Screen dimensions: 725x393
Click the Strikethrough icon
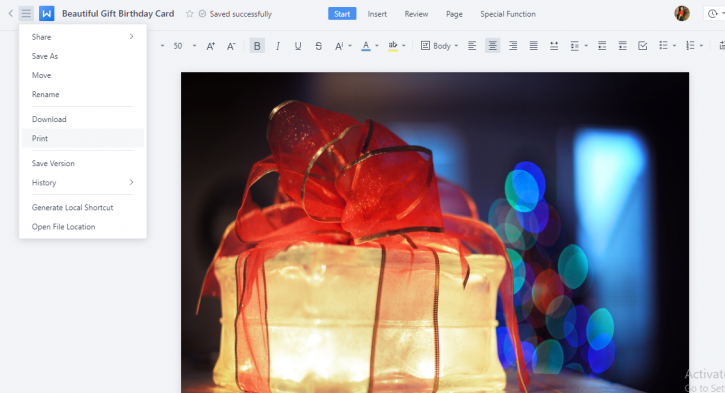click(319, 46)
